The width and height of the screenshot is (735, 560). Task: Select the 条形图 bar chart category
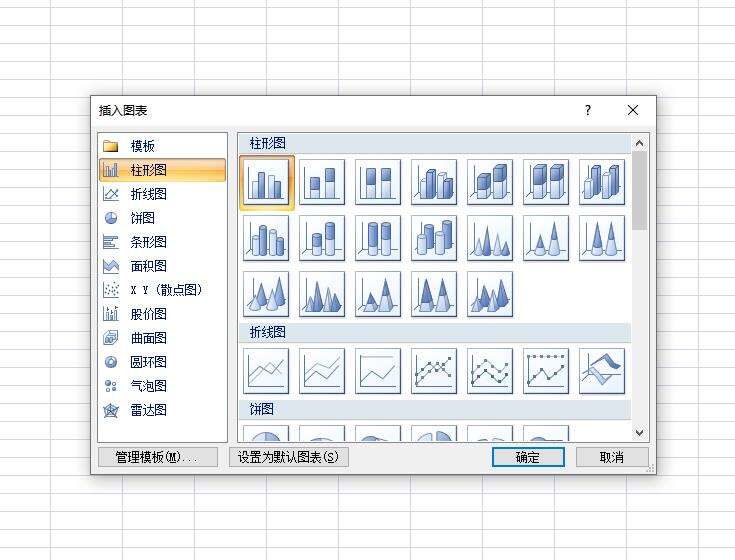pos(162,242)
